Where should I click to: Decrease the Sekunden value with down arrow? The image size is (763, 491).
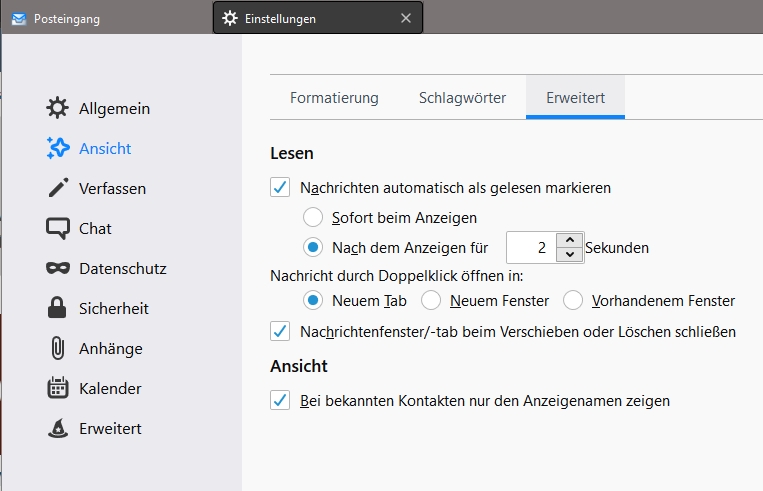pyautogui.click(x=569, y=255)
